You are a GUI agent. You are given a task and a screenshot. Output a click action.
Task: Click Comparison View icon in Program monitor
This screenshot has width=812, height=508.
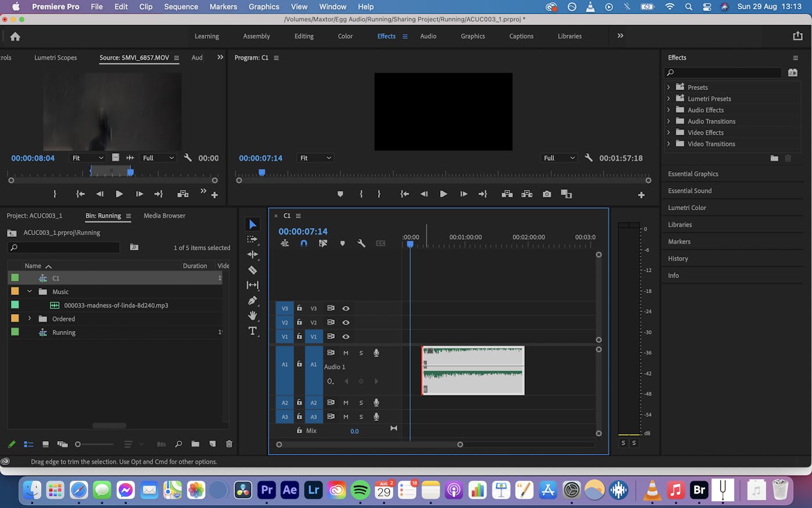pos(567,194)
